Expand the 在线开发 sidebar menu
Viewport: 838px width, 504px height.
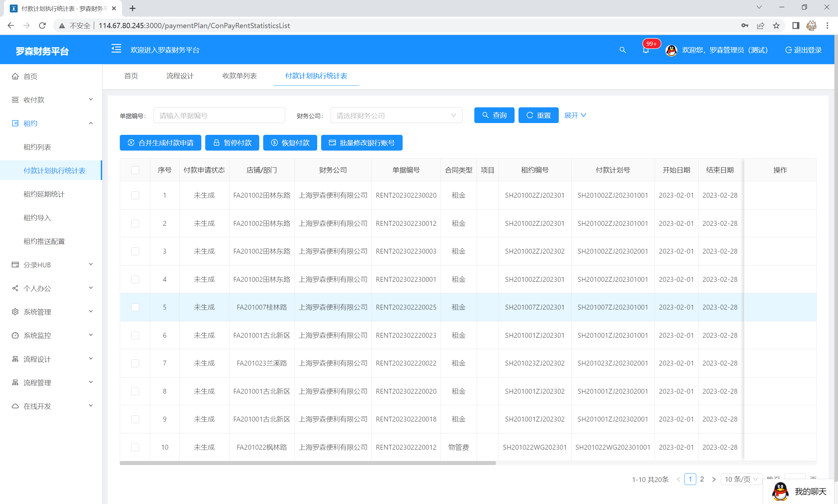pos(51,406)
